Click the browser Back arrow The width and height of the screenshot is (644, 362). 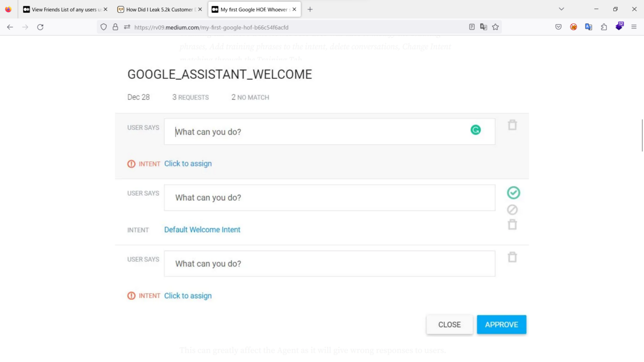[10, 27]
